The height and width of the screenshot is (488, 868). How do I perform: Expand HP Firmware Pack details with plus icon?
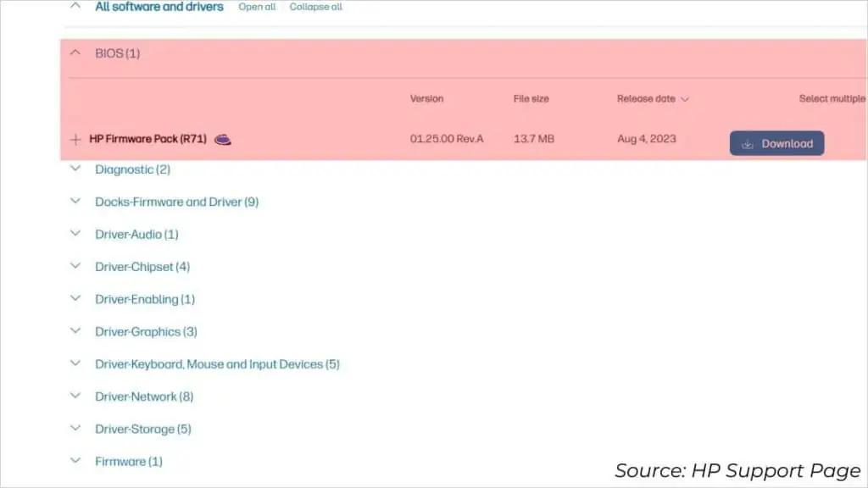75,139
